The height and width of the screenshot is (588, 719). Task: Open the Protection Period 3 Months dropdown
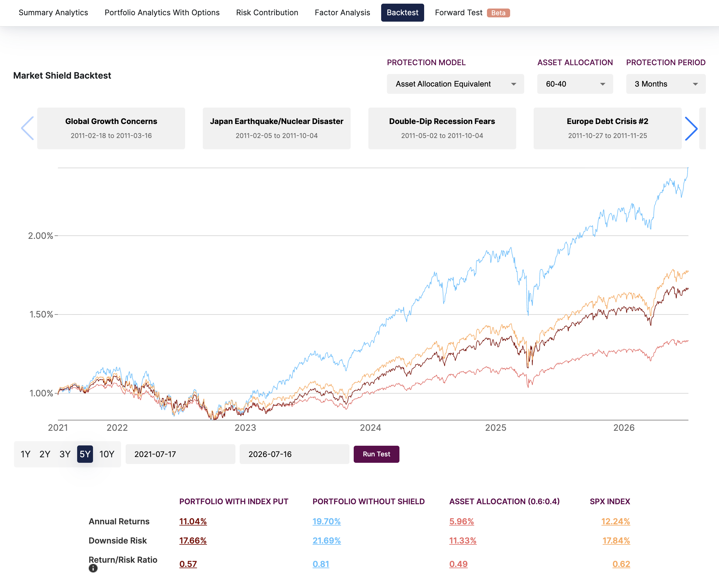tap(665, 84)
